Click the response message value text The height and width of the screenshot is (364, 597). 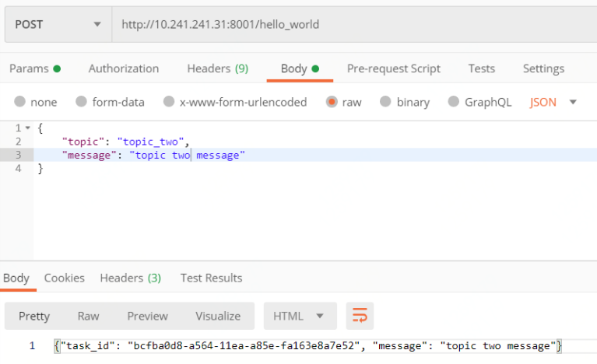point(498,346)
